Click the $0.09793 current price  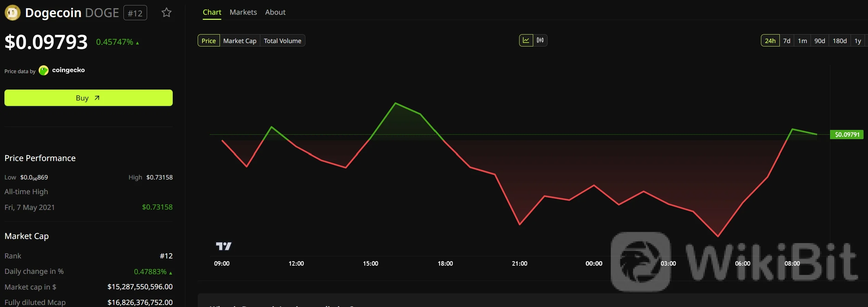point(46,42)
